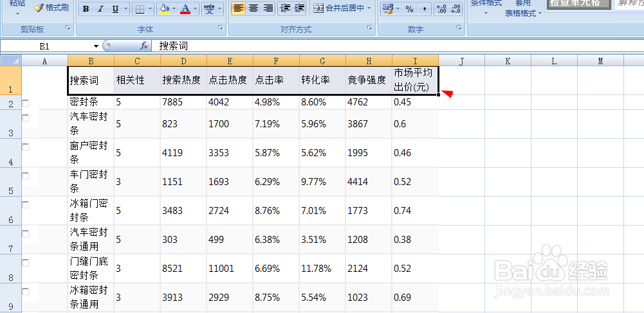This screenshot has width=644, height=313.
Task: Apply underline to the selection
Action: pos(115,8)
